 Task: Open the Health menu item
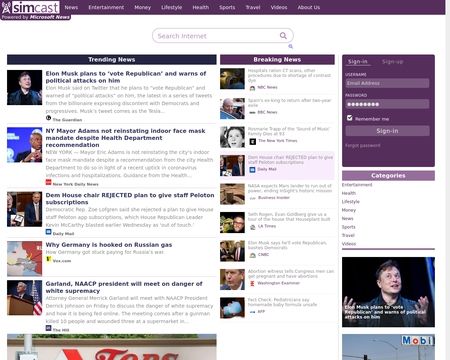[x=201, y=7]
